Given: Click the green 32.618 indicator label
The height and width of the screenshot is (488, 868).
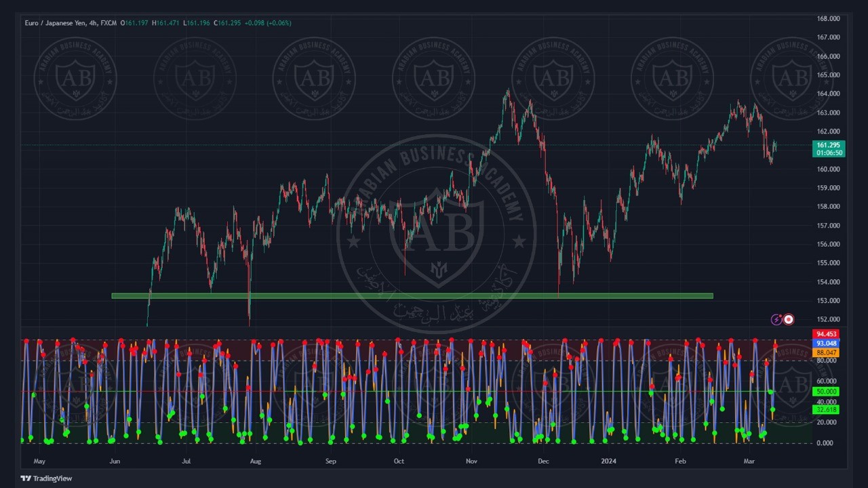Looking at the screenshot, I should click(826, 410).
